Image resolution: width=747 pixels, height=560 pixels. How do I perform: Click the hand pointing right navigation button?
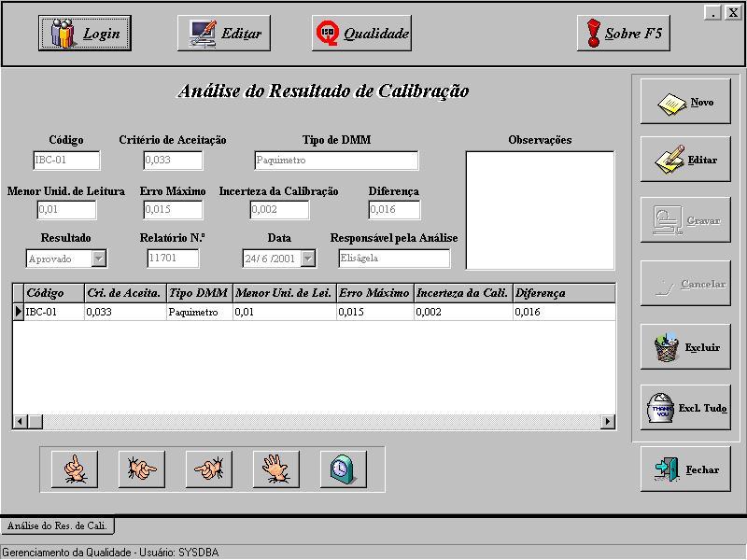(142, 469)
